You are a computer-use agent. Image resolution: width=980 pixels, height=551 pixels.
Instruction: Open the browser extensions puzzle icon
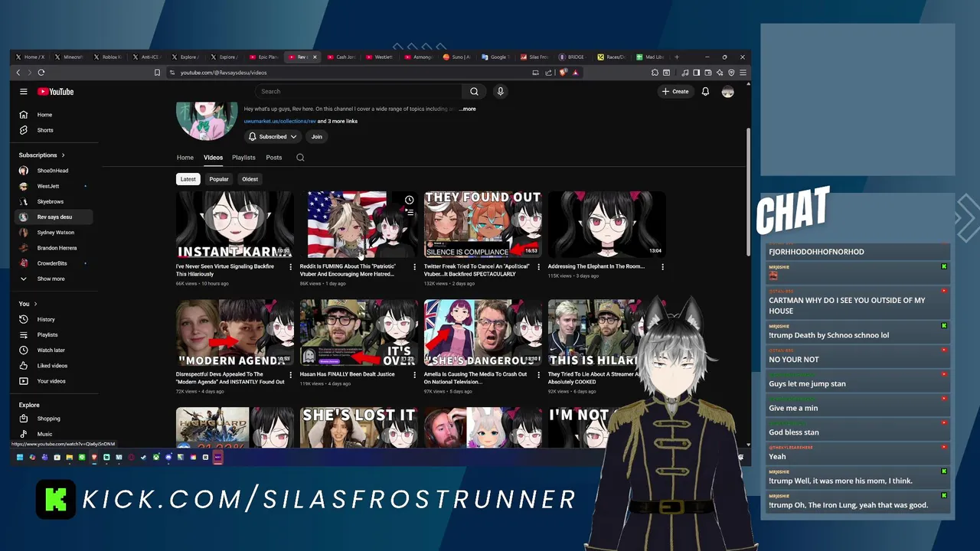tap(655, 73)
